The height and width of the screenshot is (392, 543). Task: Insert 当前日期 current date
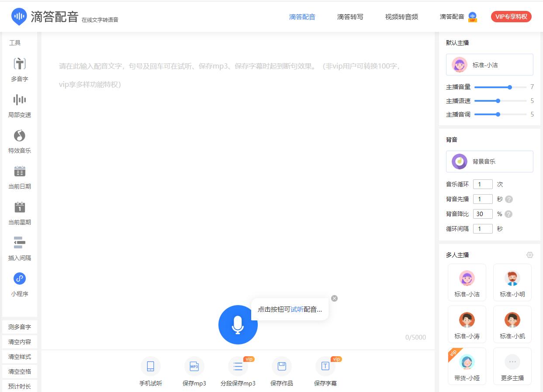pyautogui.click(x=20, y=177)
